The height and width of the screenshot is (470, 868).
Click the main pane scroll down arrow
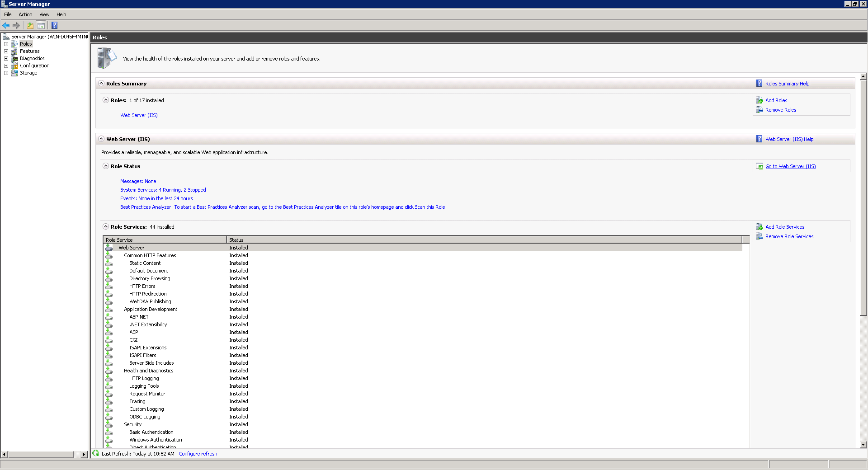[863, 445]
